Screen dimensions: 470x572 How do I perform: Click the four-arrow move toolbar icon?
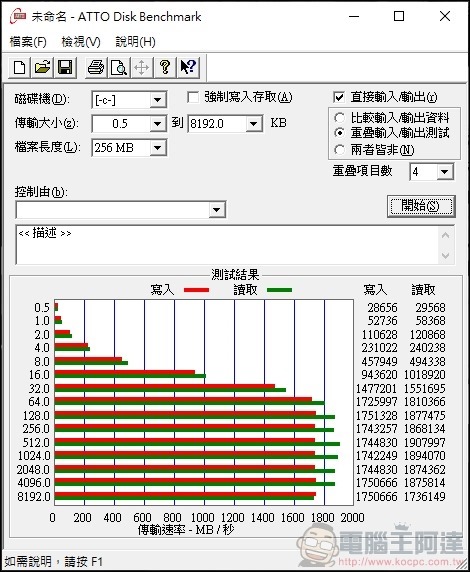pyautogui.click(x=142, y=67)
